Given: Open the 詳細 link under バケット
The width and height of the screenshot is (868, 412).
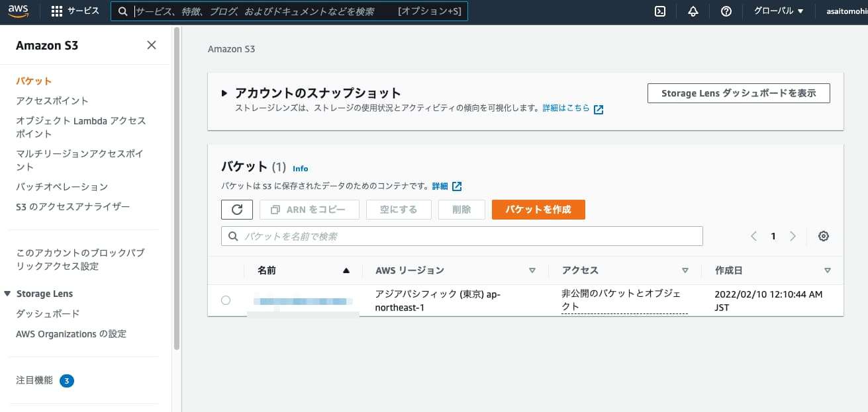Looking at the screenshot, I should 440,186.
